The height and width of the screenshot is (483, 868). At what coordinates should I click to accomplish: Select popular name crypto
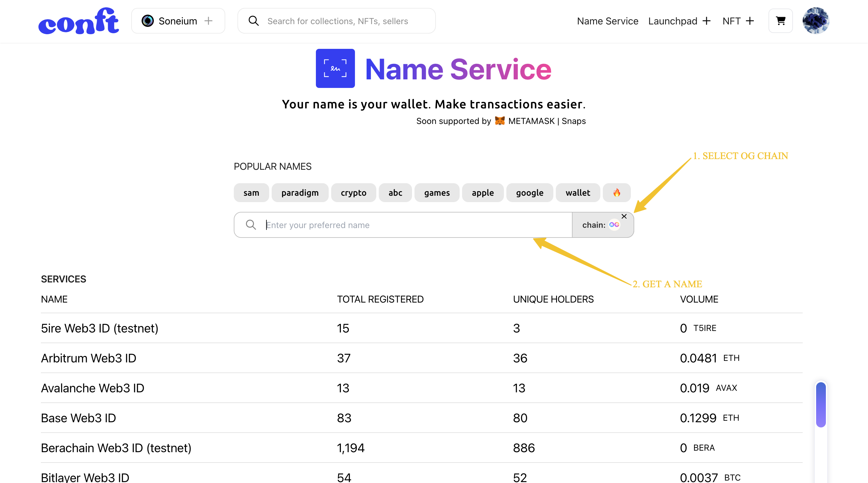coord(353,193)
